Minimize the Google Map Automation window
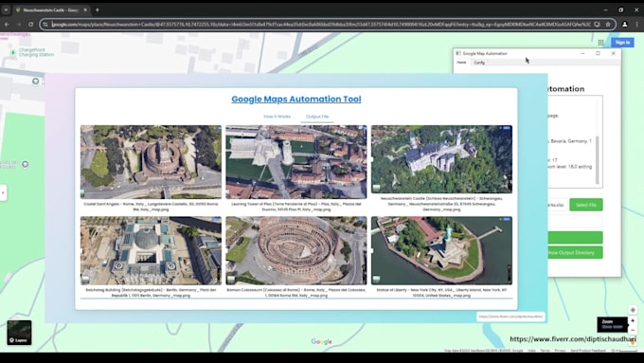This screenshot has height=363, width=644. (x=582, y=53)
